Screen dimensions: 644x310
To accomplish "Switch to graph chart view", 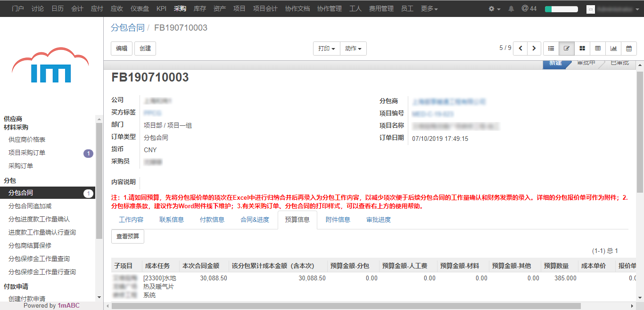I will coord(613,49).
